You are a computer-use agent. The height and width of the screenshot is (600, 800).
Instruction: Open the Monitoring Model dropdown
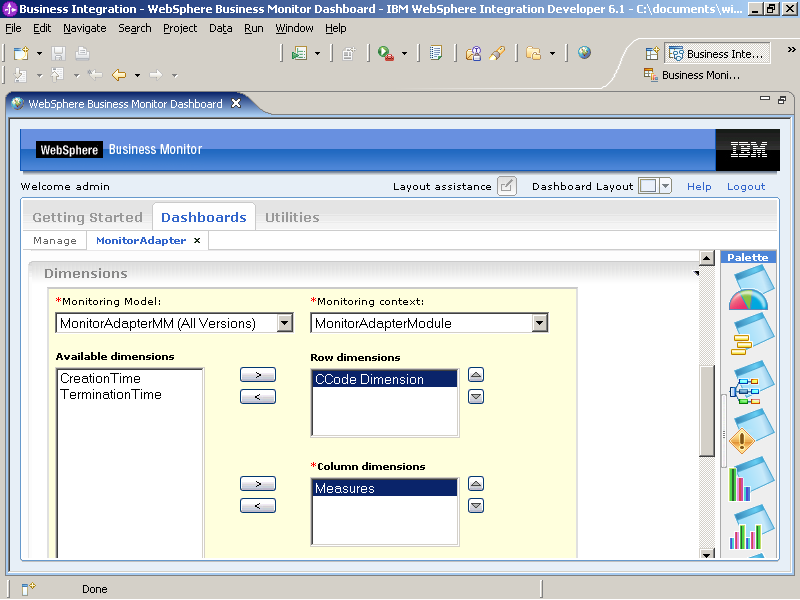click(285, 323)
